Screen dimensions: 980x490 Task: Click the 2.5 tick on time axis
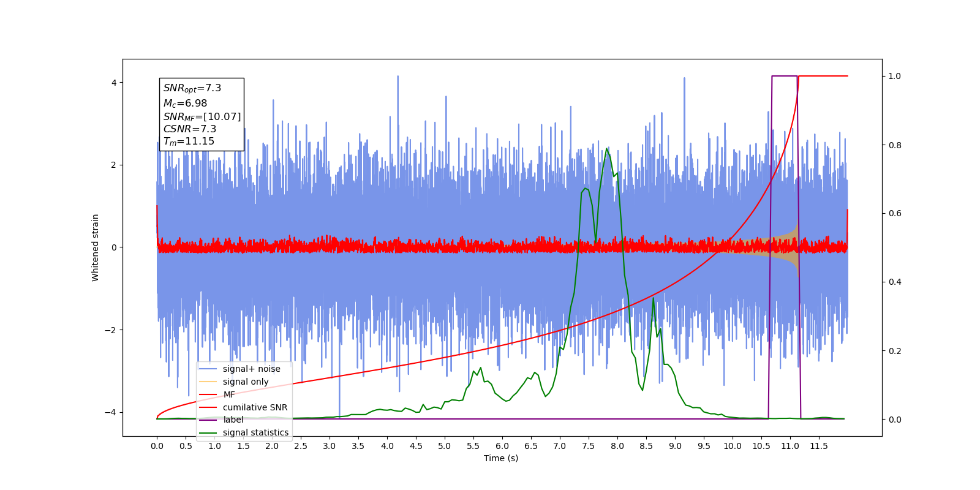[x=301, y=446]
